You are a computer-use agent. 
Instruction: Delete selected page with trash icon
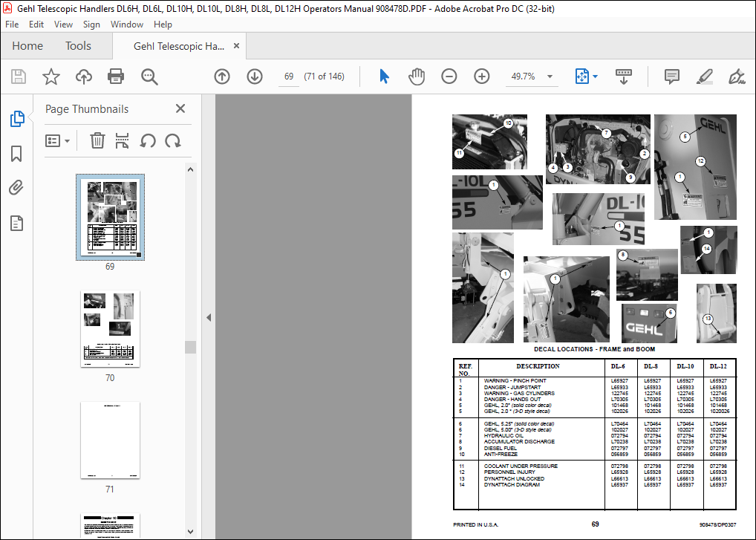(97, 141)
